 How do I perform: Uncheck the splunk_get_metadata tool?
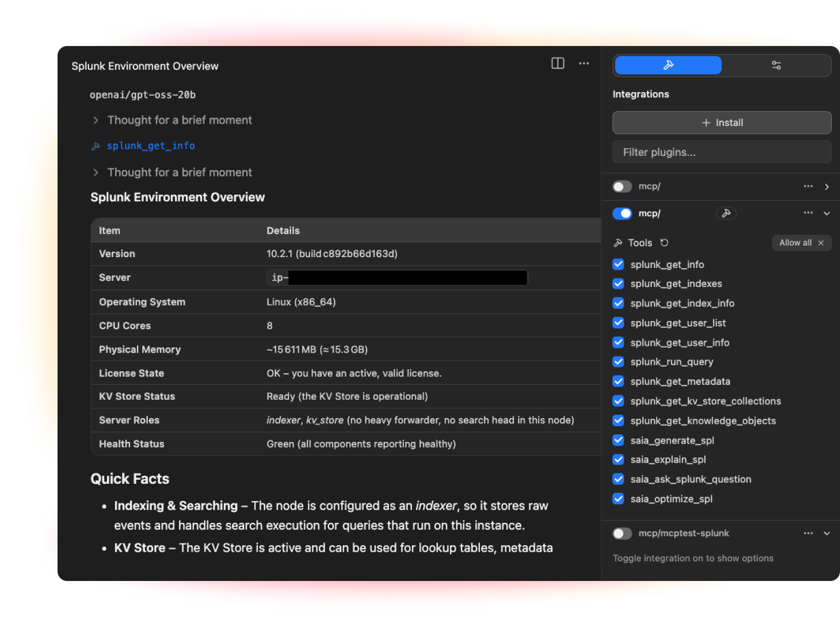point(618,381)
